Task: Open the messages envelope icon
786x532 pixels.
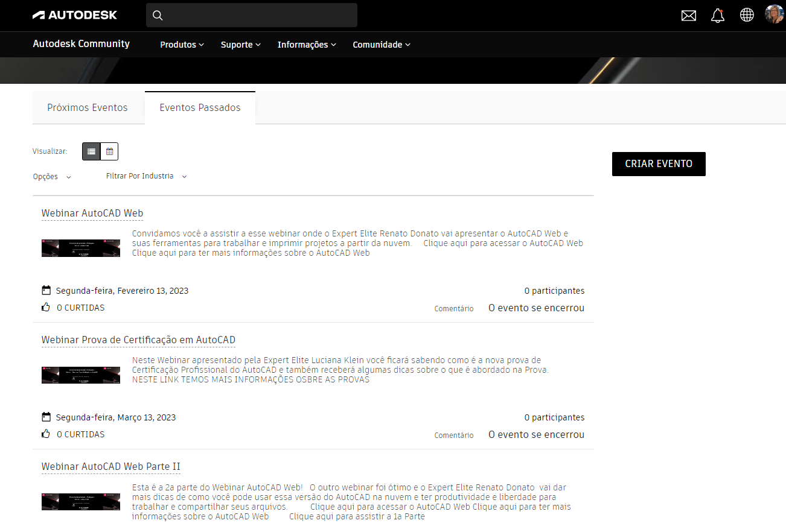Action: 688,15
